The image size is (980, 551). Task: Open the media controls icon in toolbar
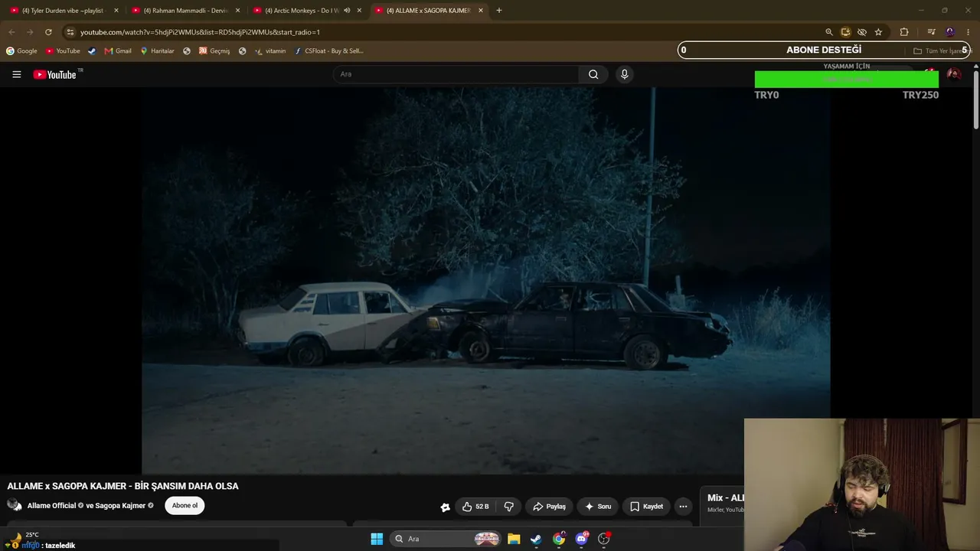tap(931, 32)
